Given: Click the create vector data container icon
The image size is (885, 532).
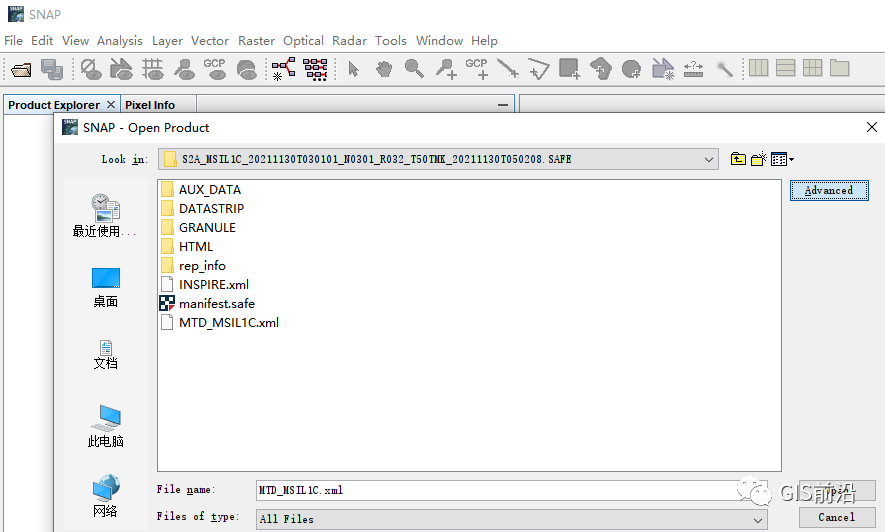Looking at the screenshot, I should click(663, 69).
